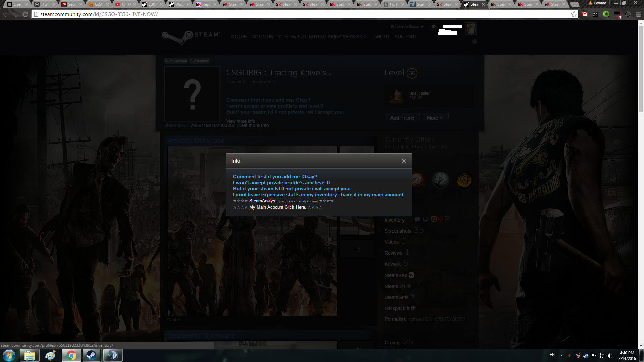Viewport: 644px width, 362px height.
Task: Close the Info dialog
Action: tap(404, 161)
